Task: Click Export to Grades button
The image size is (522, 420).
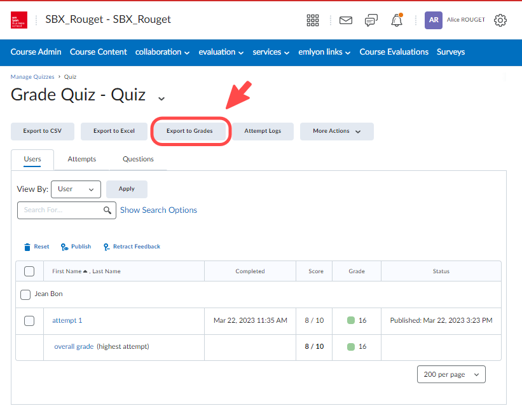Action: click(189, 131)
